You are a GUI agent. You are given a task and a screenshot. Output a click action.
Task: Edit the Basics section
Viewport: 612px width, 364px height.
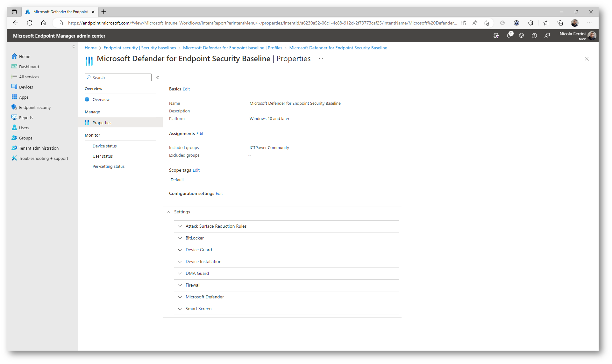[186, 89]
